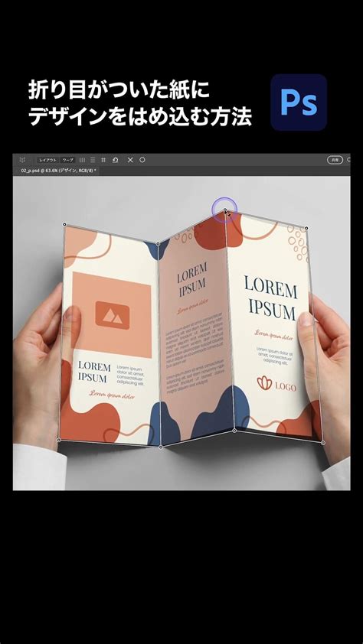The height and width of the screenshot is (644, 363).
Task: Click the top-left corner warp control point
Action: [64, 224]
